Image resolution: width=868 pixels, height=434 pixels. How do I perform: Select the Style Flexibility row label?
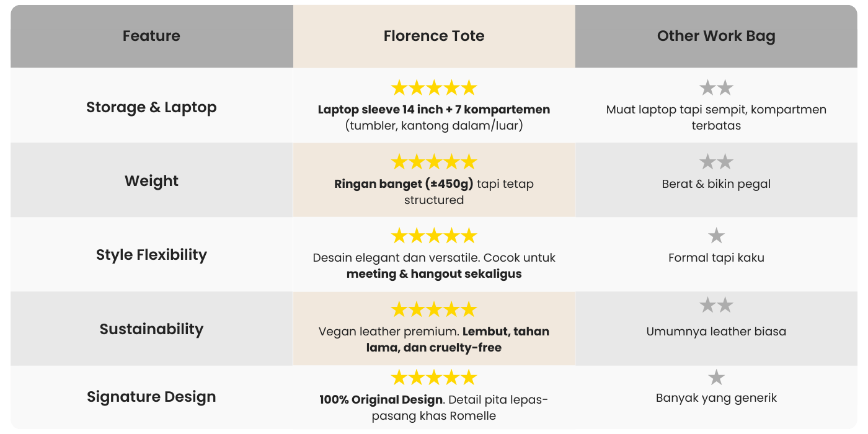(152, 254)
